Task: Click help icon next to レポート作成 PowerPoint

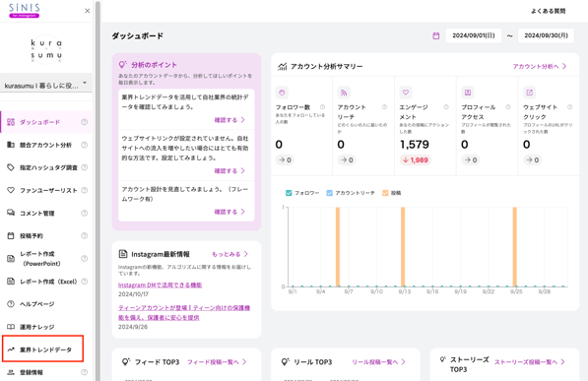Action: pos(85,258)
